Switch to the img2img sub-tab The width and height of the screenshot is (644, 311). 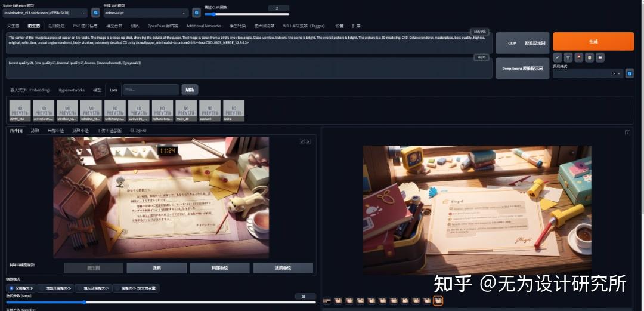(x=17, y=130)
